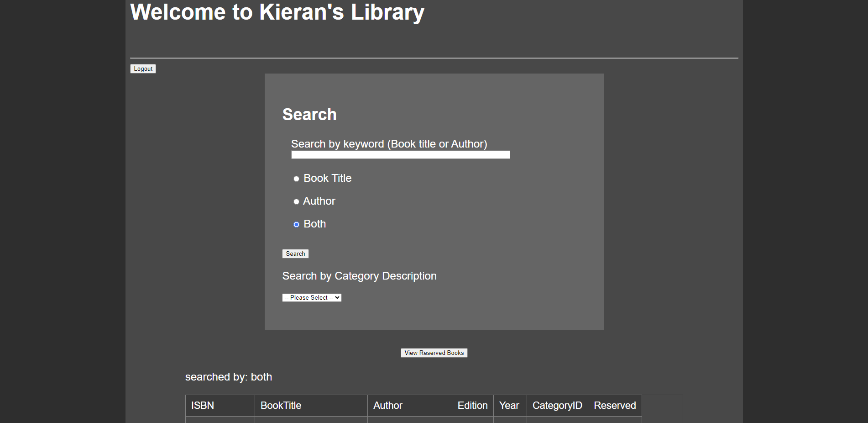Click the View Reserved Books button

click(x=434, y=353)
